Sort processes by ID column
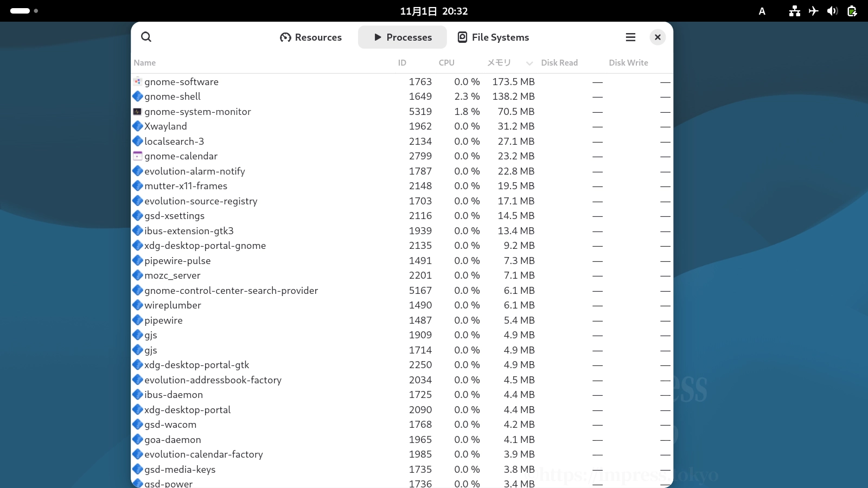 (402, 62)
